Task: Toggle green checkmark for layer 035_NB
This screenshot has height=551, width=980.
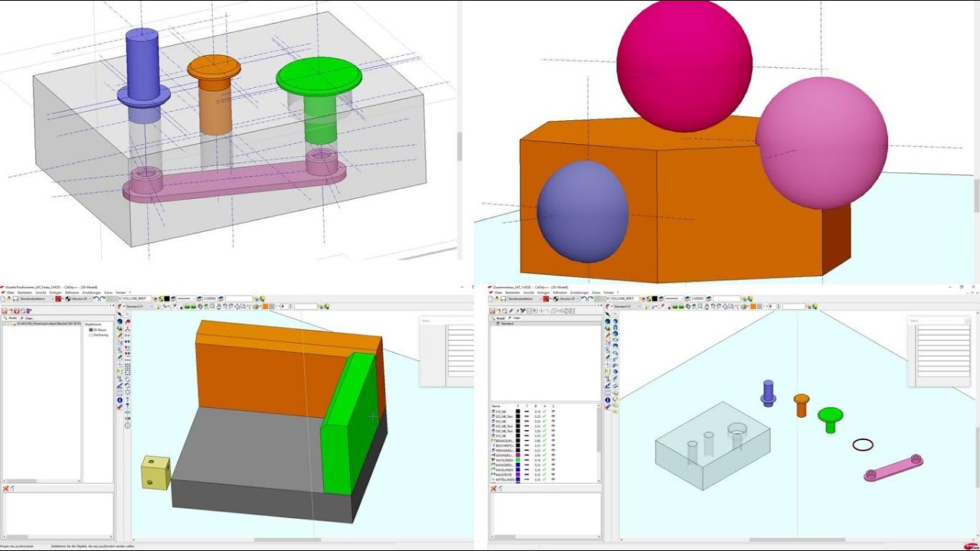Action: pos(544,421)
